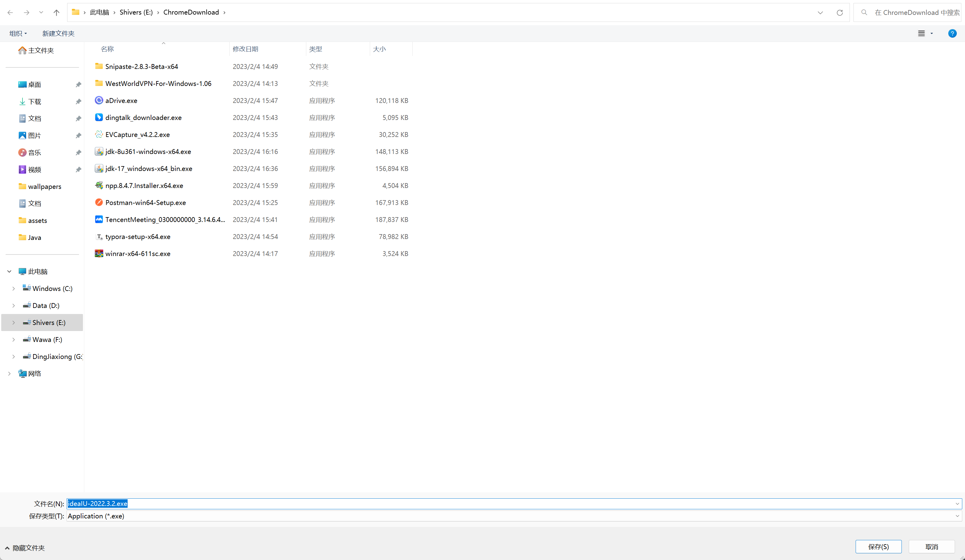Collapse the 此电脑 tree node
Screen dimensions: 965x560
tap(9, 271)
